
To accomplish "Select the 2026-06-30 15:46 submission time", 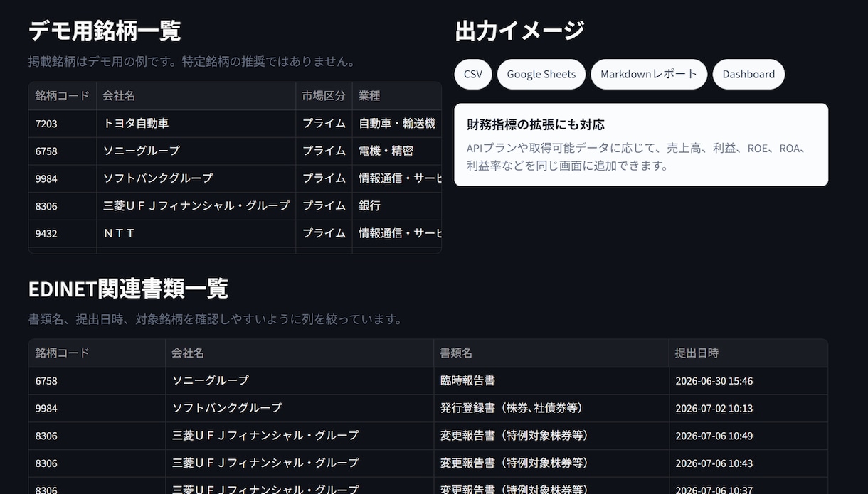I will 748,380.
